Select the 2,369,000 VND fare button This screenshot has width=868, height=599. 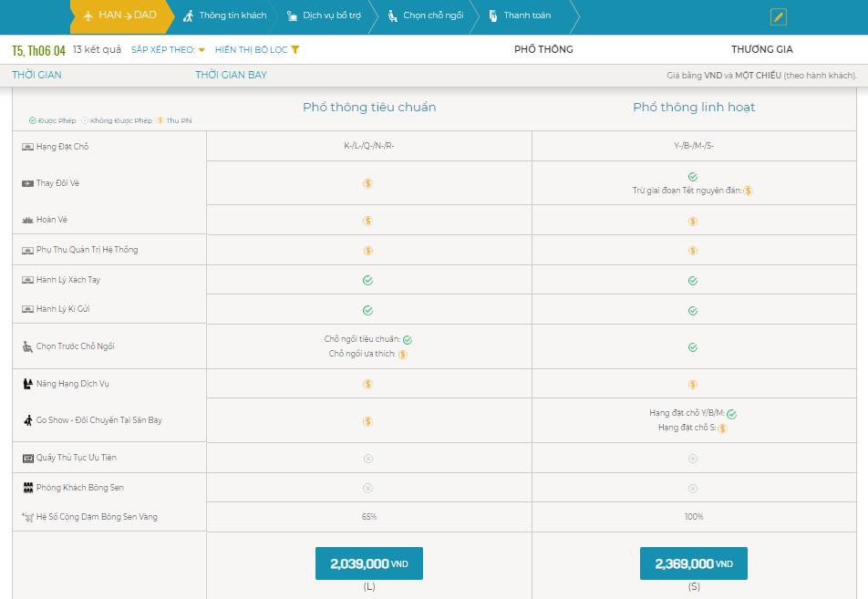tap(694, 563)
